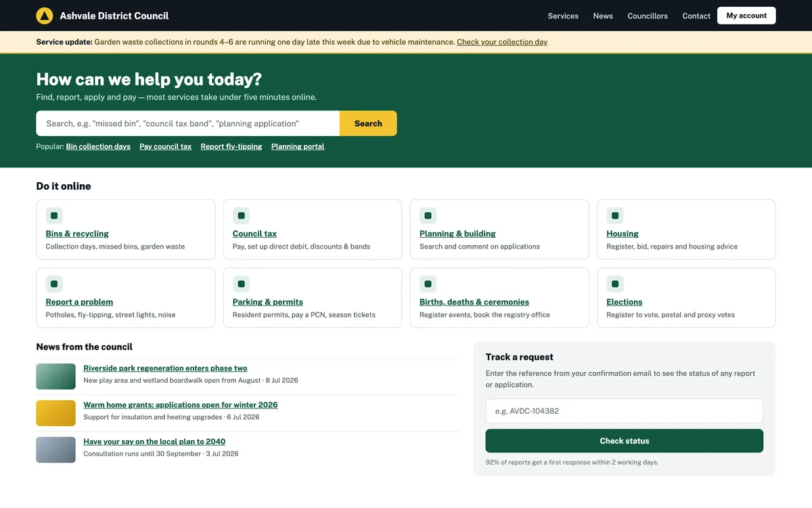Image resolution: width=812 pixels, height=508 pixels.
Task: Open popular link Pay council tax
Action: (x=166, y=146)
